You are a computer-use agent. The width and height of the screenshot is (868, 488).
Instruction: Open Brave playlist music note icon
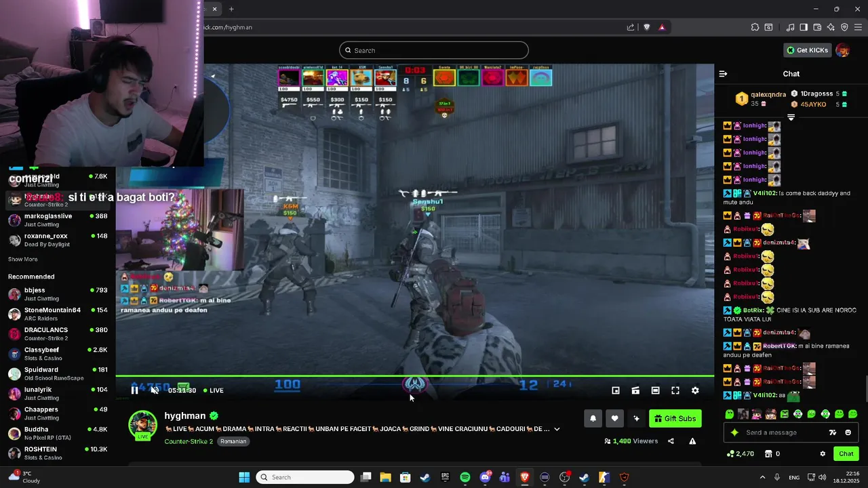[x=790, y=27]
